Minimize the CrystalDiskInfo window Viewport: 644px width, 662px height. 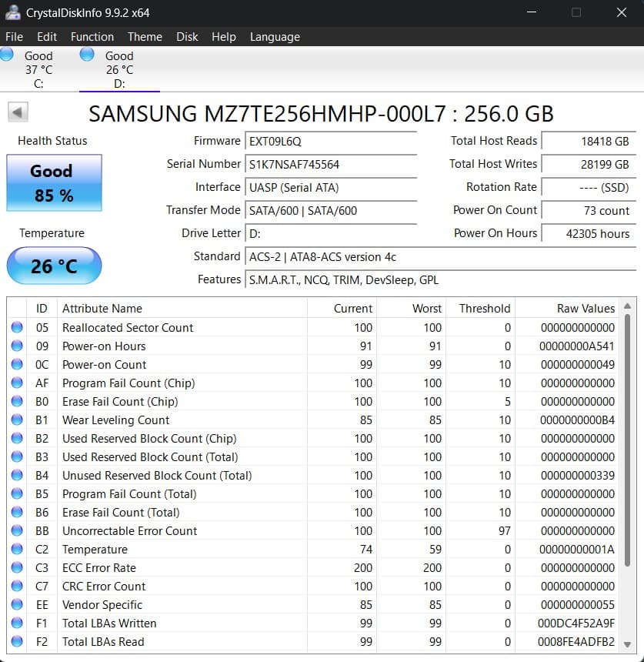pyautogui.click(x=532, y=12)
